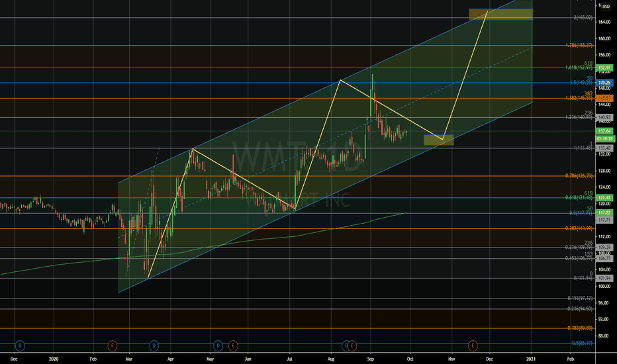
Task: Click 124.00 on the price scale
Action: coord(604,187)
